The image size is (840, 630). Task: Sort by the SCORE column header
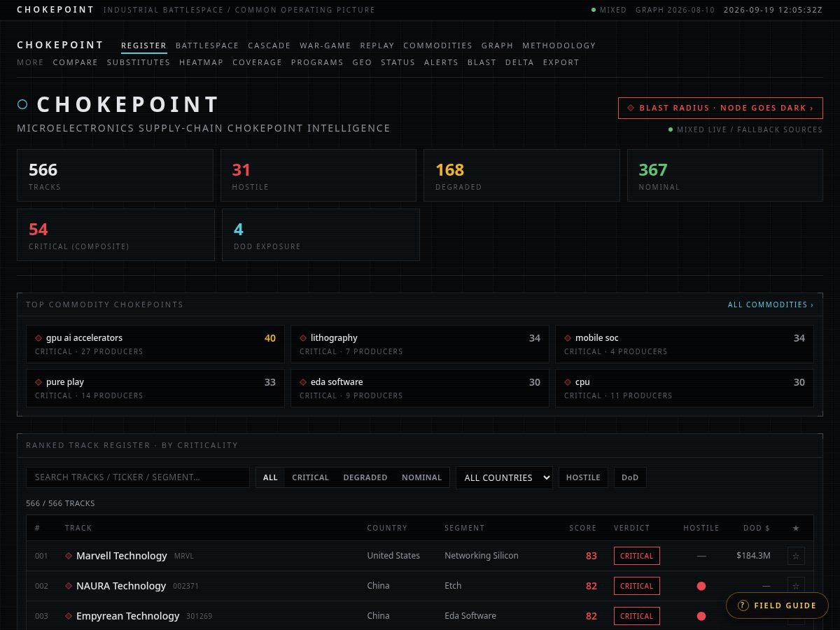(582, 528)
